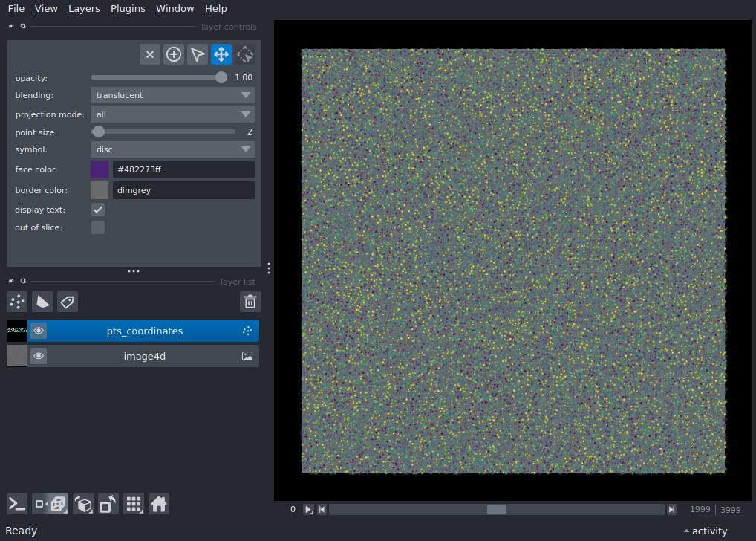Screen dimensions: 756x541
Task: Open the Layers menu
Action: tap(84, 9)
